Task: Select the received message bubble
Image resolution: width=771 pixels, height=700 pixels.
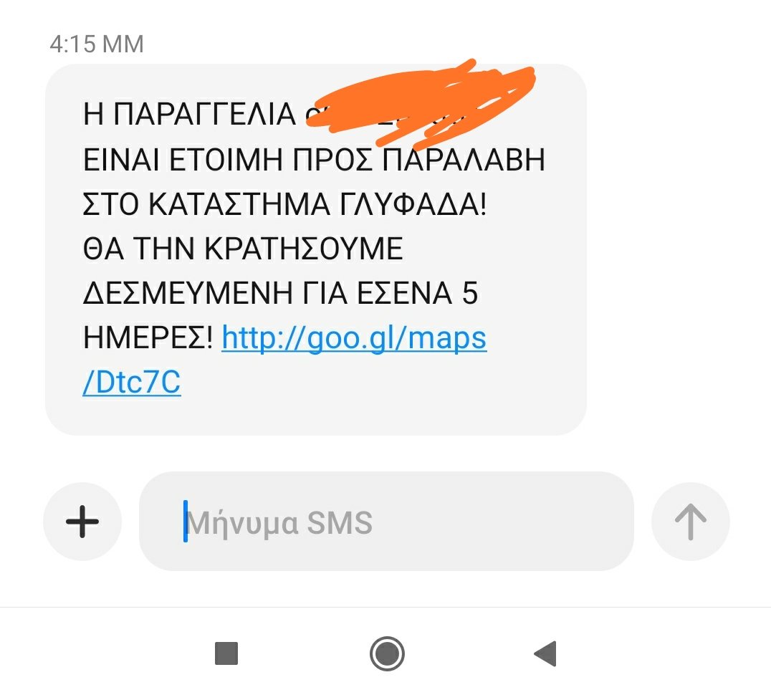Action: [316, 249]
